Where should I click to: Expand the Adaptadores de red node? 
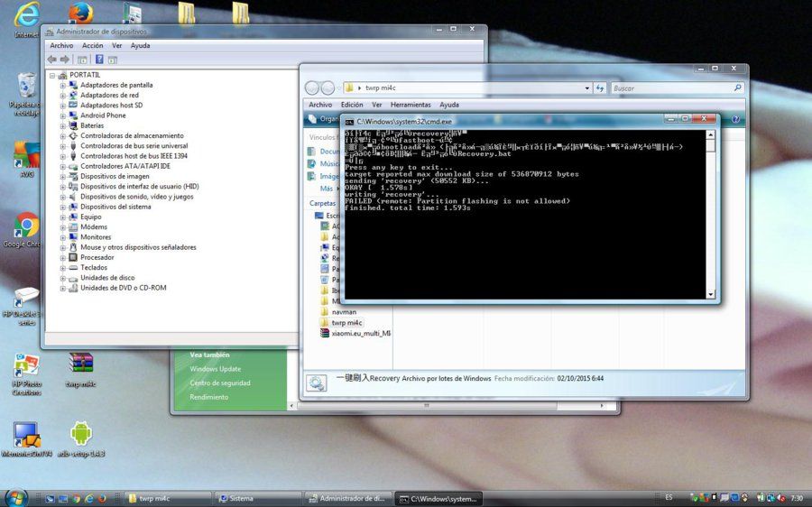62,96
